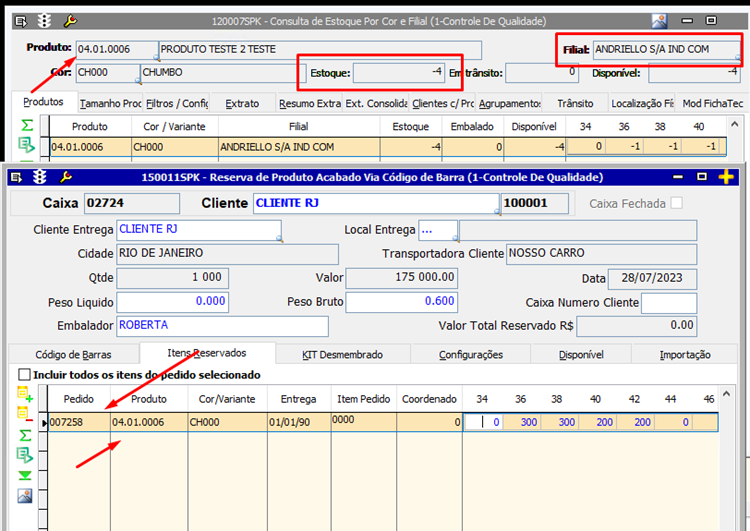
Task: Toggle the Caixa Fechada checkbox
Action: tap(677, 204)
